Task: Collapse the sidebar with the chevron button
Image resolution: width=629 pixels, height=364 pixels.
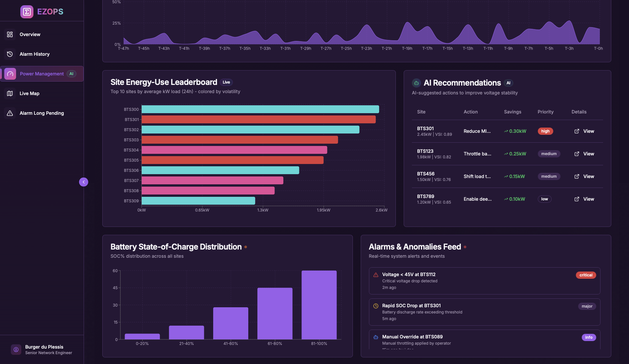Action: click(84, 182)
